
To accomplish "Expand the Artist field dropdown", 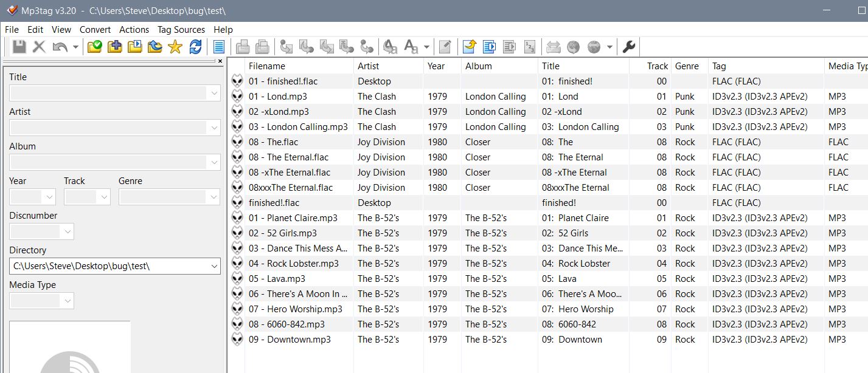I will (x=214, y=128).
